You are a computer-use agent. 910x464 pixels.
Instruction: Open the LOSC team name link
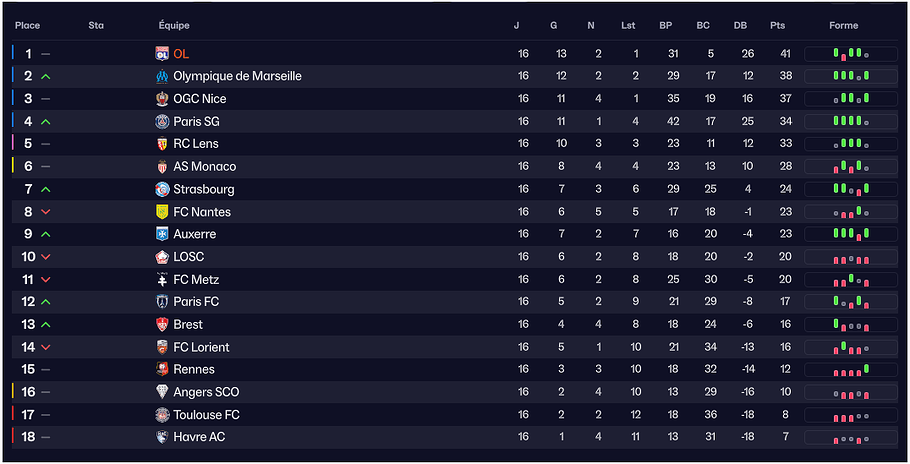point(188,257)
